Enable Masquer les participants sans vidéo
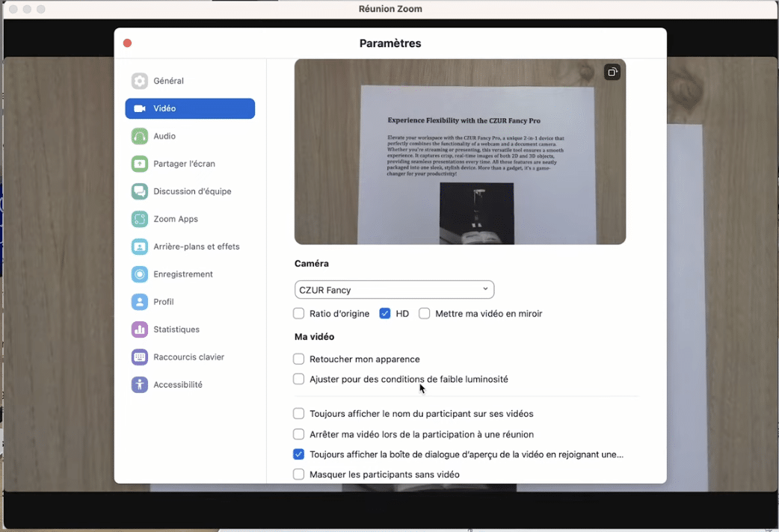The width and height of the screenshot is (779, 532). click(x=299, y=474)
